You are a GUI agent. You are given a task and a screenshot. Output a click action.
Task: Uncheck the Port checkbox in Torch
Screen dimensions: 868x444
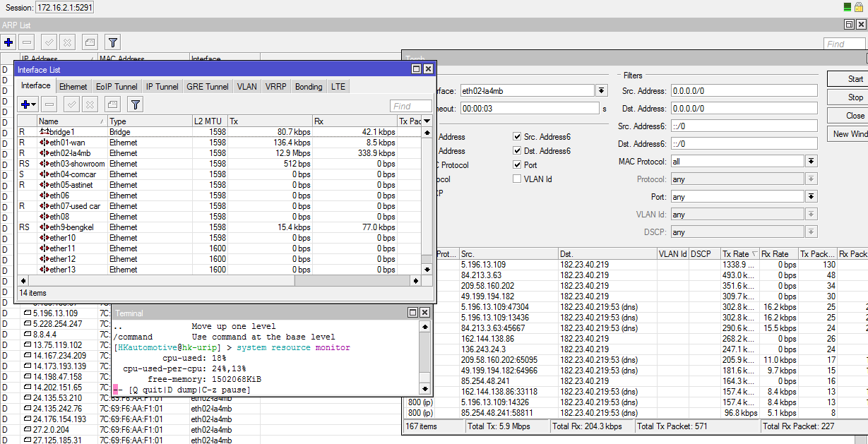click(518, 165)
